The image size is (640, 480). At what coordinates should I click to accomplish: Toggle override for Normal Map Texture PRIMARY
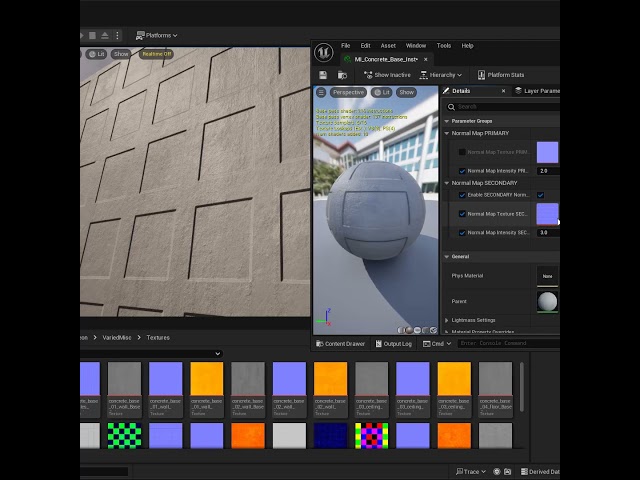[462, 152]
